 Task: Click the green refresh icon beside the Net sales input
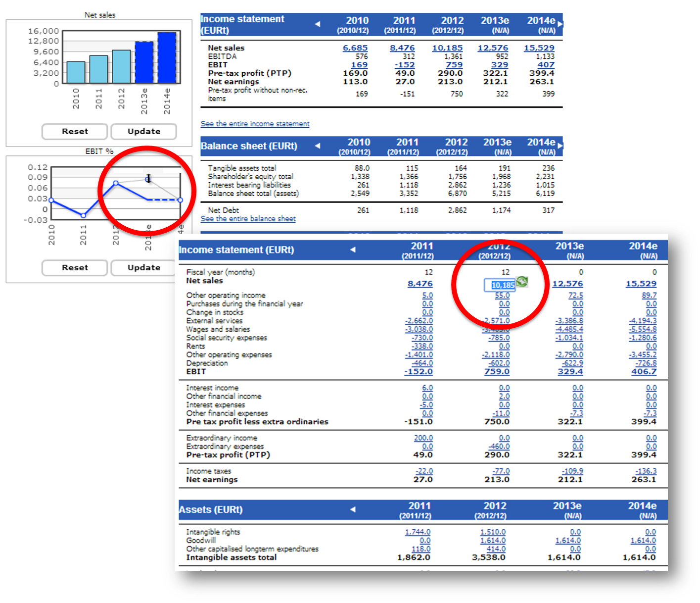click(522, 282)
